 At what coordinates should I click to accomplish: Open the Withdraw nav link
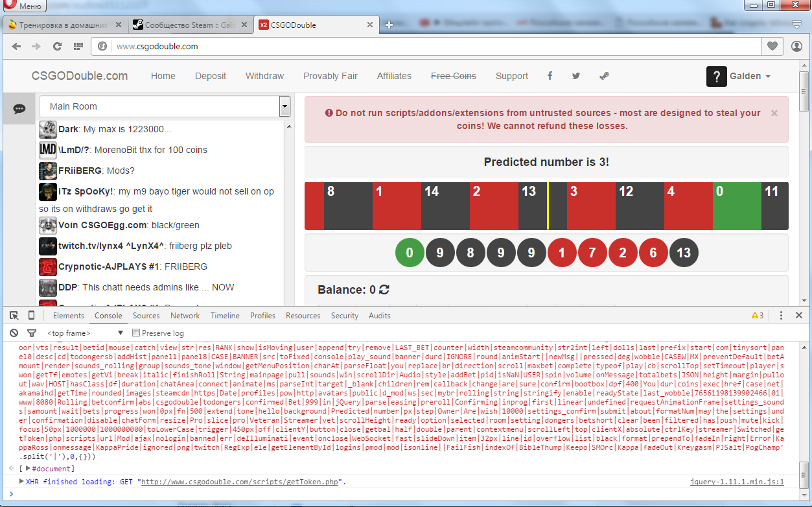point(264,76)
